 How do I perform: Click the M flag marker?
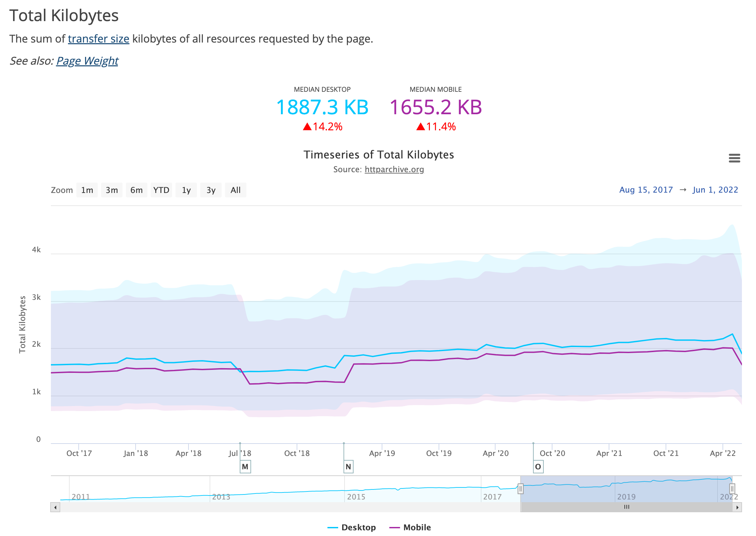click(245, 466)
